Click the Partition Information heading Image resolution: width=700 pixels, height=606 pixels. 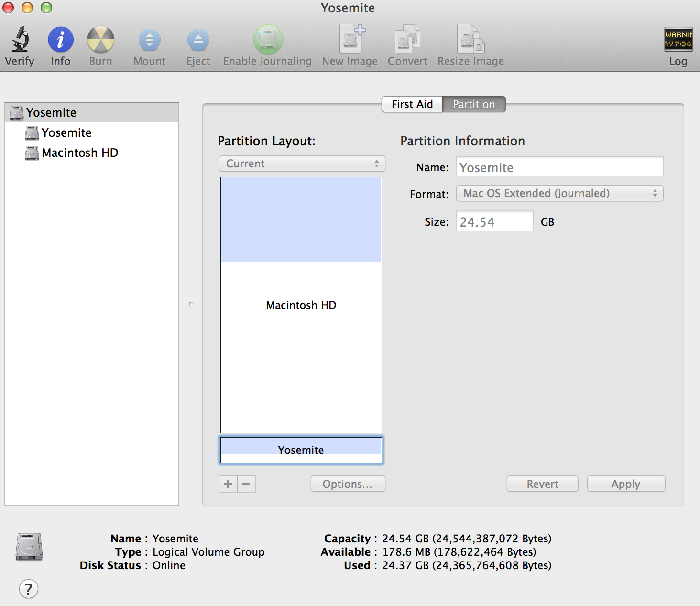tap(462, 141)
